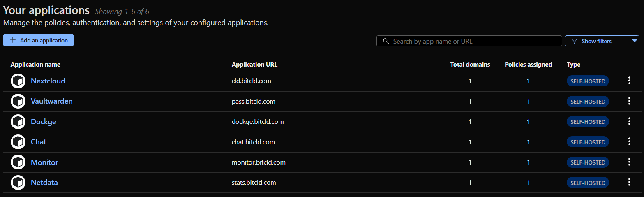644x197 pixels.
Task: Open the three-dot menu for Chat
Action: click(x=629, y=142)
